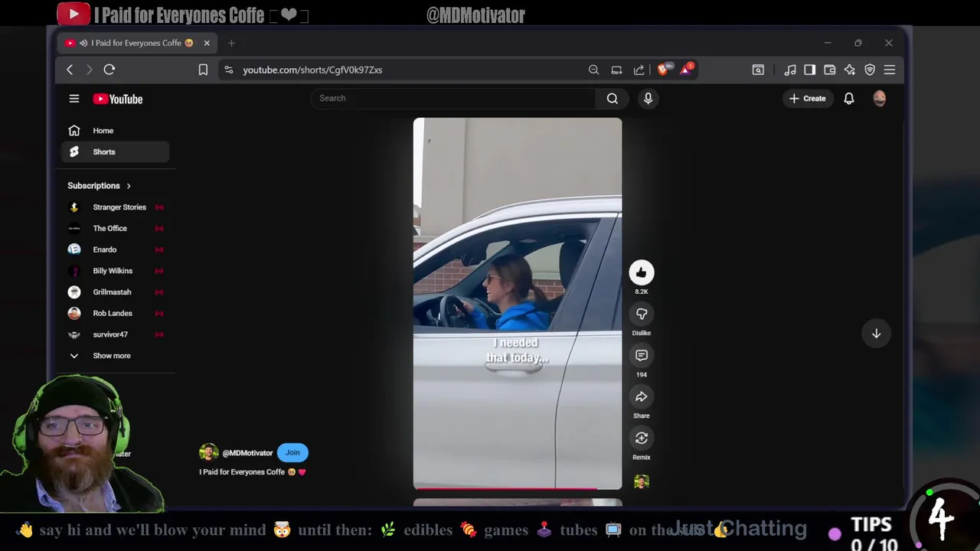Click the address bar URL

coord(312,70)
